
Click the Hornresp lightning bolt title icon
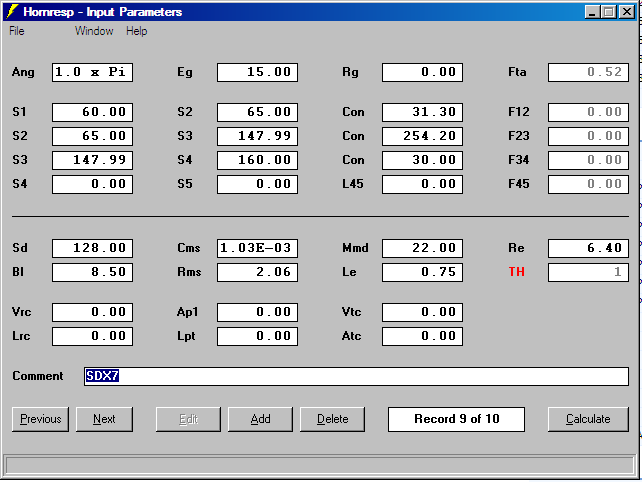pyautogui.click(x=12, y=11)
